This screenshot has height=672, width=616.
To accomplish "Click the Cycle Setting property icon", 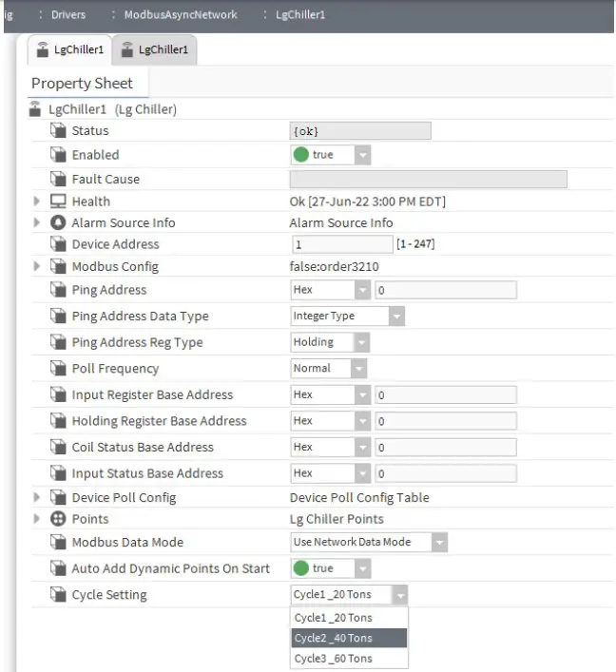I will tap(58, 596).
